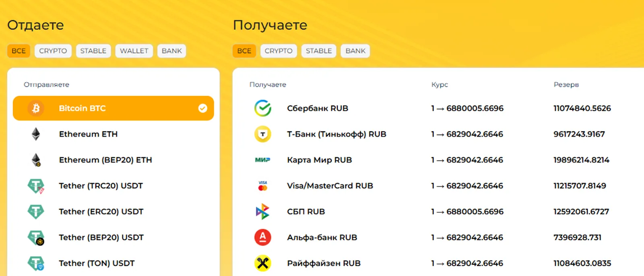Viewport: 644px width, 276px height.
Task: Filter Отдаете list by STABLE
Action: (x=93, y=51)
